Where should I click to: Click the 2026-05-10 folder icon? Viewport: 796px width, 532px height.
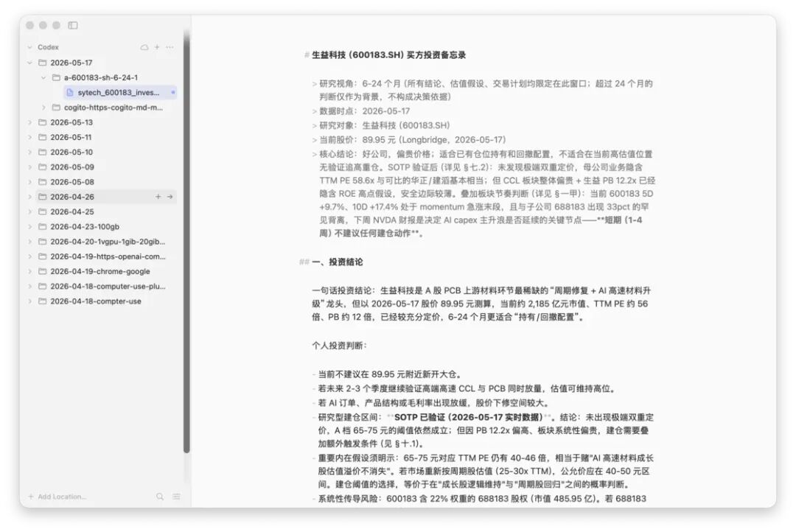point(43,153)
